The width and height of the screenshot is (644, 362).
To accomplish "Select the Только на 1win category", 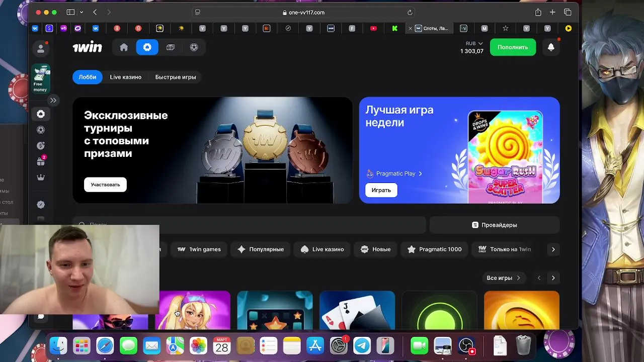I will pos(505,249).
